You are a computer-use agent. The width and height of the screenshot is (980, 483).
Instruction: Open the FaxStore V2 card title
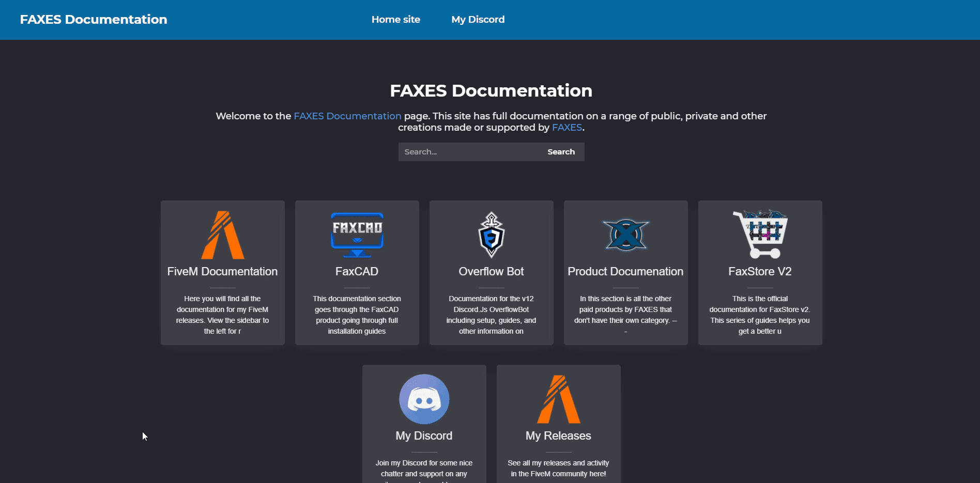tap(760, 271)
